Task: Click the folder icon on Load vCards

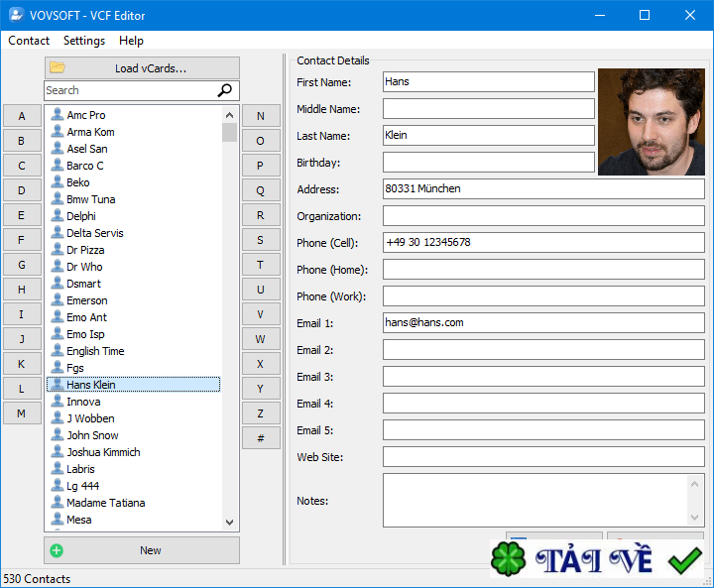Action: (58, 67)
